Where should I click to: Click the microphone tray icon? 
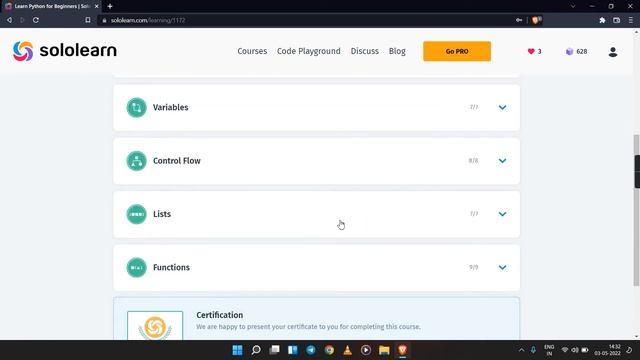click(x=533, y=350)
